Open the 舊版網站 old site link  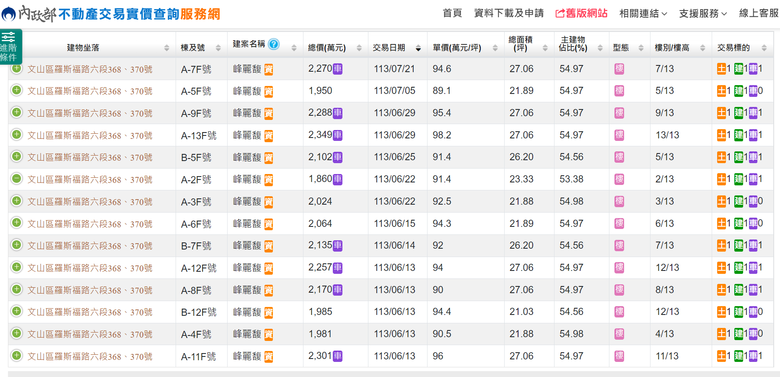[582, 13]
